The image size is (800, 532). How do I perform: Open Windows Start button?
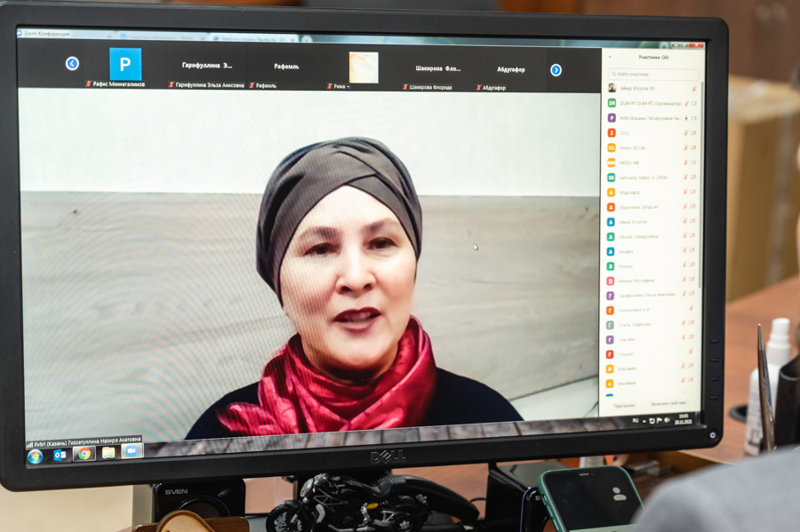pos(36,457)
